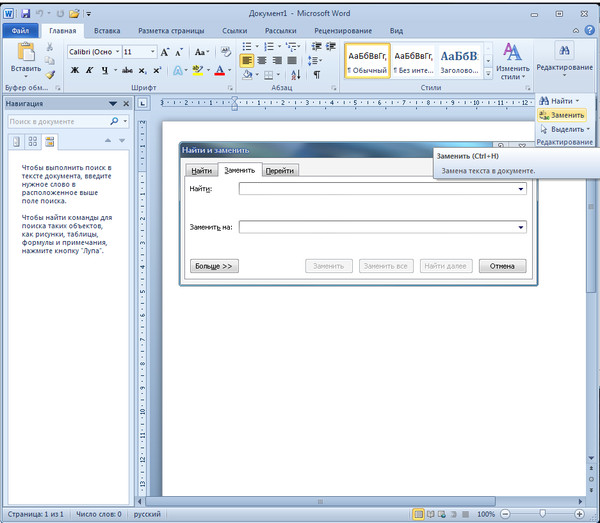Show paragraph marks with pilcrow icon
This screenshot has width=600, height=523.
[x=317, y=75]
